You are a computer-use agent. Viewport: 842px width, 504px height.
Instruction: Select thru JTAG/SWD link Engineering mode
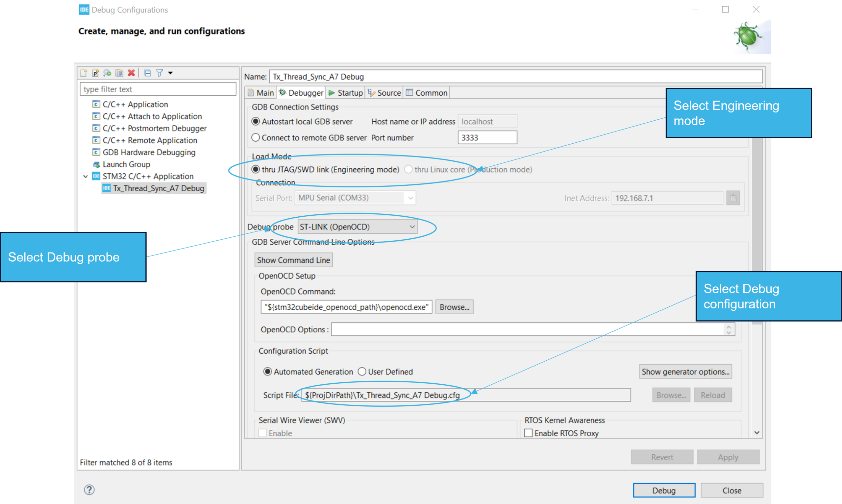point(325,169)
